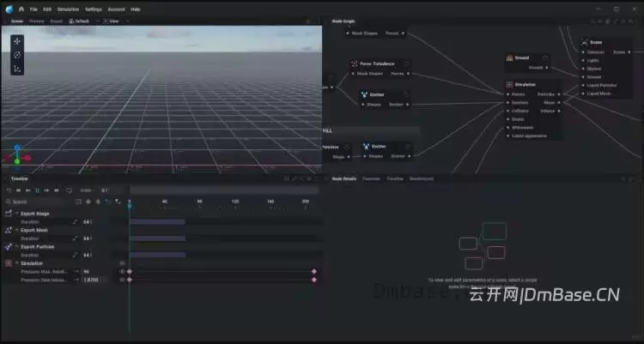The height and width of the screenshot is (344, 644).
Task: Switch to the Preview tab
Action: pyautogui.click(x=37, y=21)
